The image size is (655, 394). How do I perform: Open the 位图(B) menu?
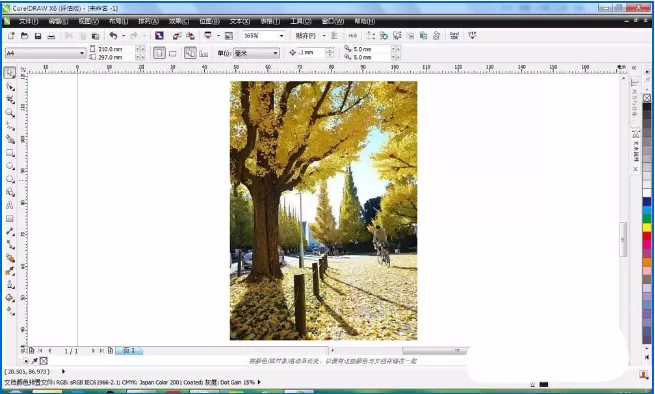pyautogui.click(x=209, y=21)
